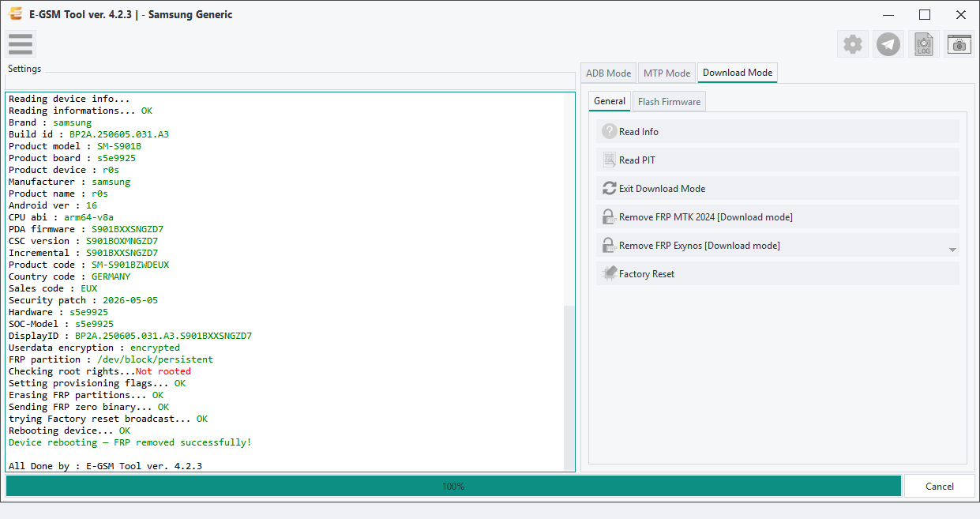980x519 pixels.
Task: Open the Telegram channel icon
Action: tap(888, 44)
